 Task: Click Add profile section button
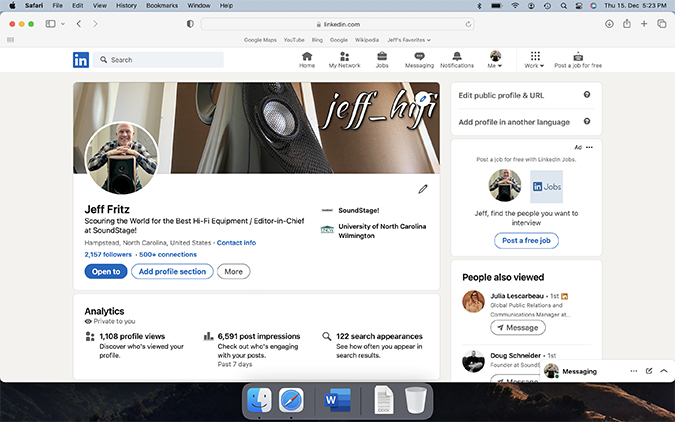tap(172, 271)
